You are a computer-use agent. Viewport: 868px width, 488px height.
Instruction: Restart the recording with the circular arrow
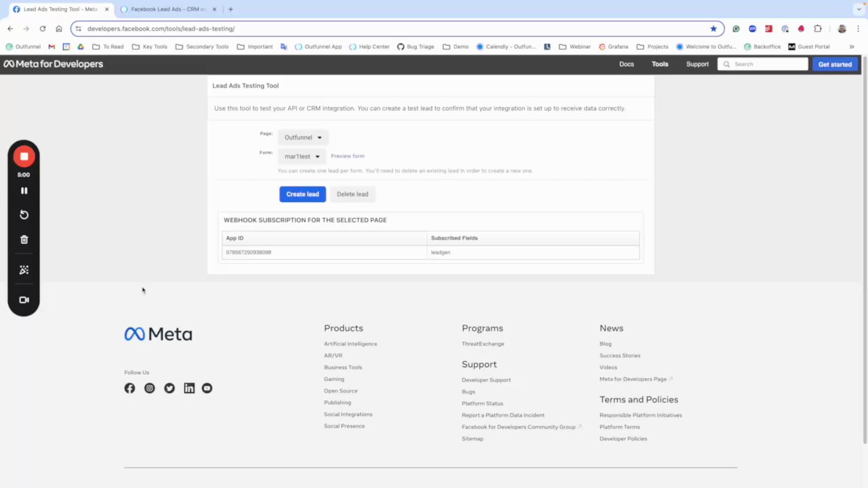(x=24, y=215)
